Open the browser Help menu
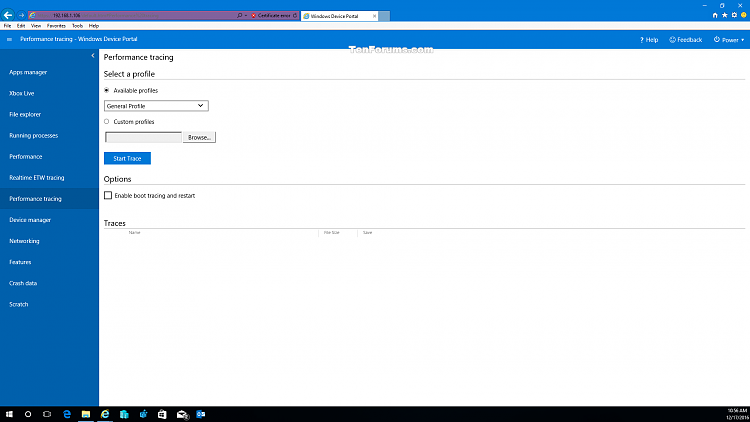Viewport: 750px width, 422px height. click(x=94, y=26)
